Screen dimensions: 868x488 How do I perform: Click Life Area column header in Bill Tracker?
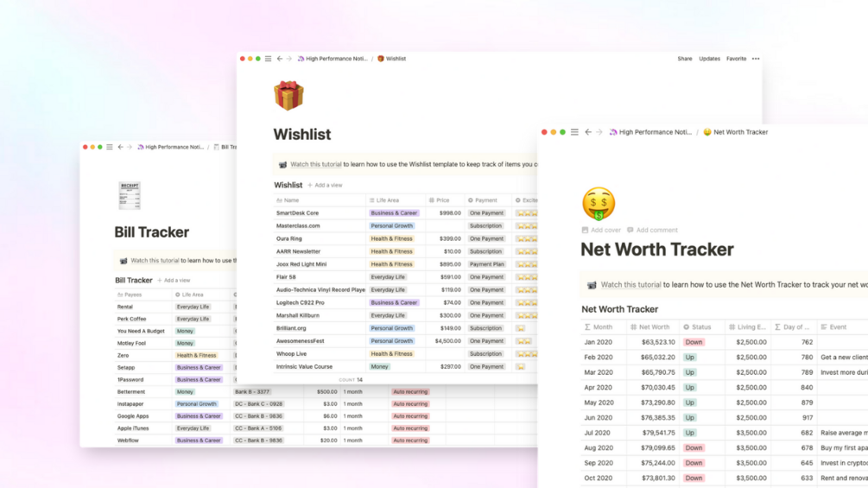coord(201,295)
